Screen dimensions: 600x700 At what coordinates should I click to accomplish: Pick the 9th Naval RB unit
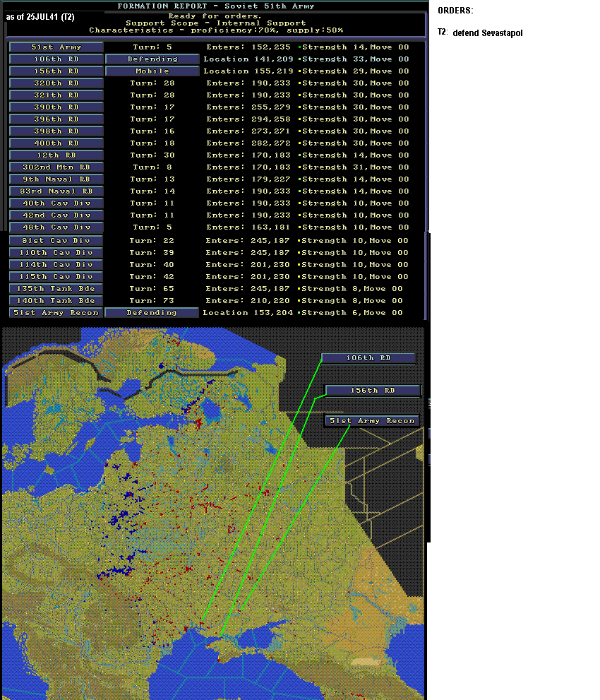point(56,179)
